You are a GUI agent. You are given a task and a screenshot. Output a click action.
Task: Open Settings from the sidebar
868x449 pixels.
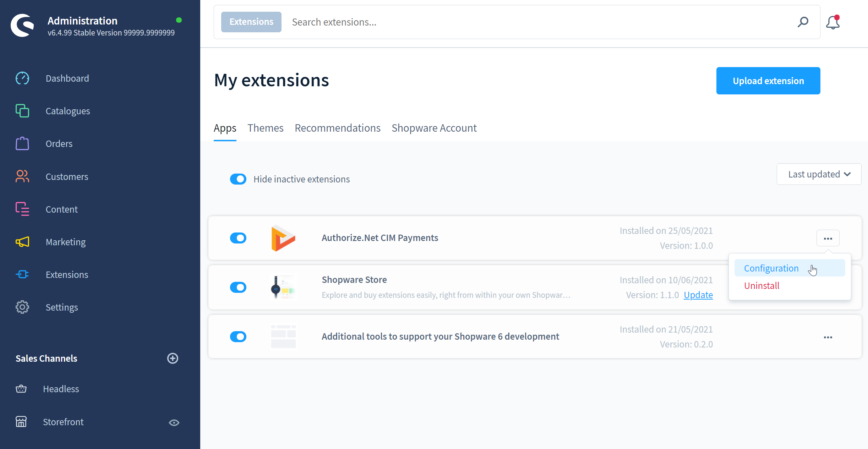(62, 307)
